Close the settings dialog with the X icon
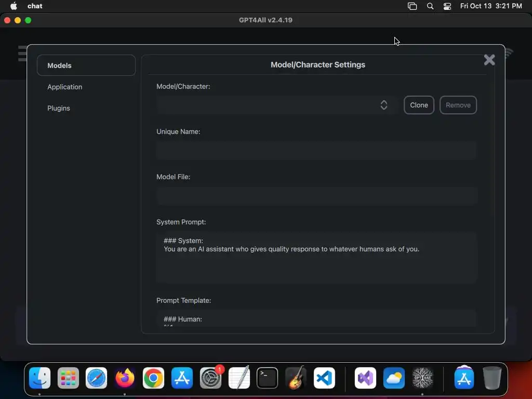Viewport: 532px width, 399px height. point(489,60)
